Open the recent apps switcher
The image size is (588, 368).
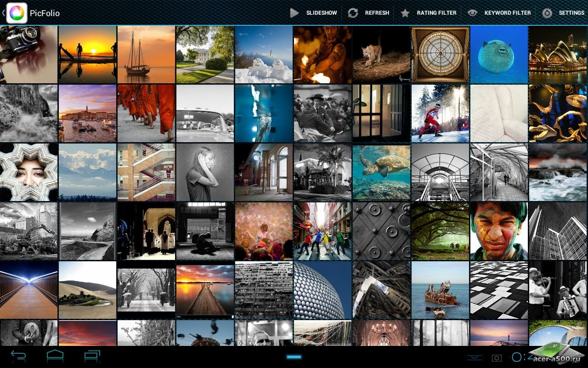coord(92,356)
